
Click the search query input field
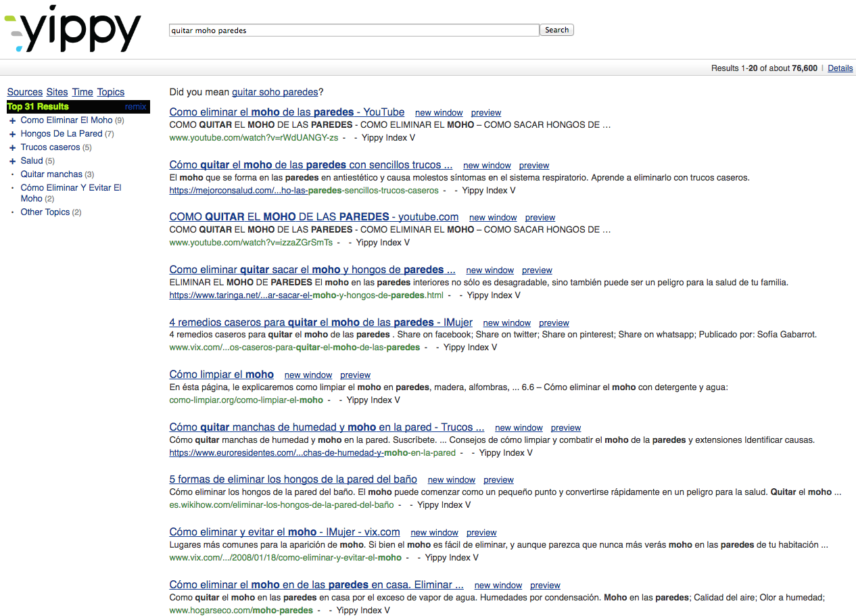pyautogui.click(x=354, y=30)
